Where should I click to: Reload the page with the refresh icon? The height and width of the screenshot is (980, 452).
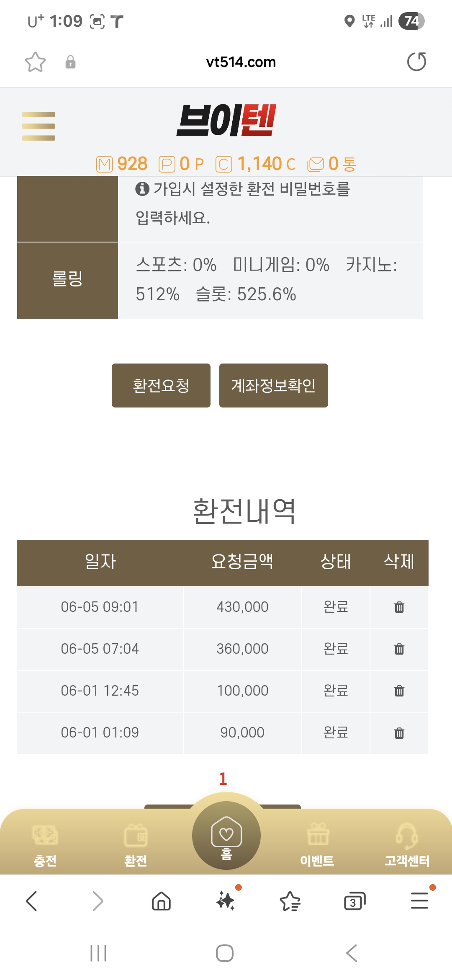tap(416, 62)
